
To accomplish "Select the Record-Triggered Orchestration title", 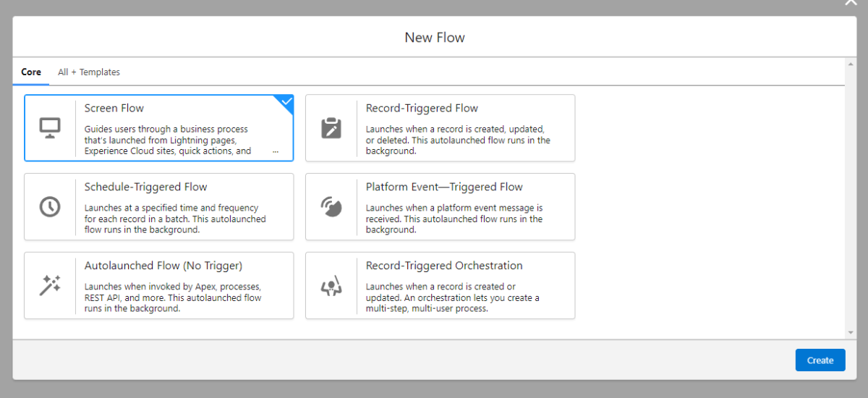I will point(444,266).
